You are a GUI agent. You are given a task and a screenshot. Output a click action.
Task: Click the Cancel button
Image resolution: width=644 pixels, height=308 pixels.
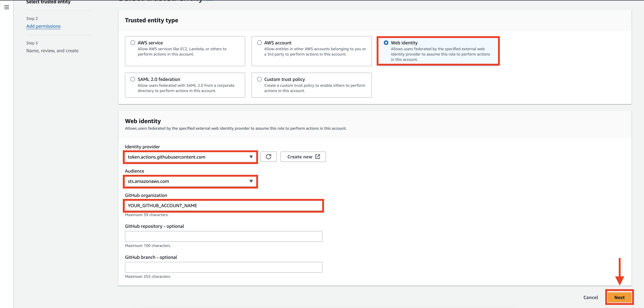(x=590, y=298)
